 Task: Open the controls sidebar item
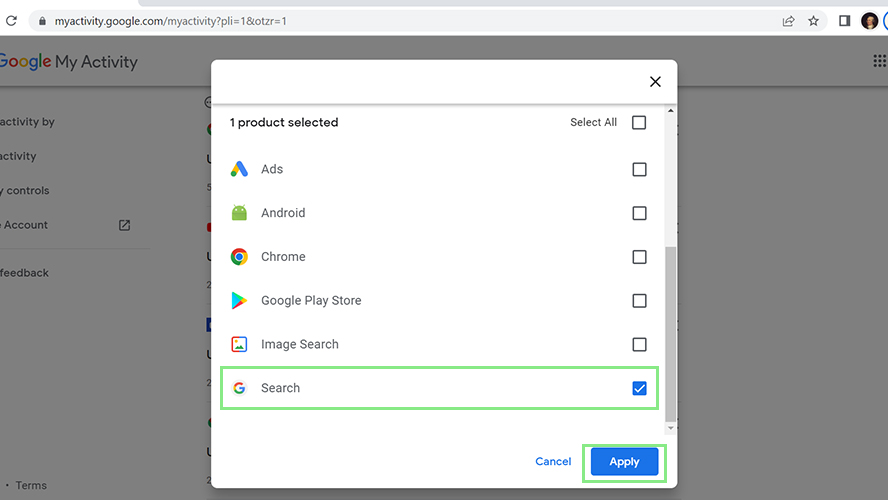(26, 191)
